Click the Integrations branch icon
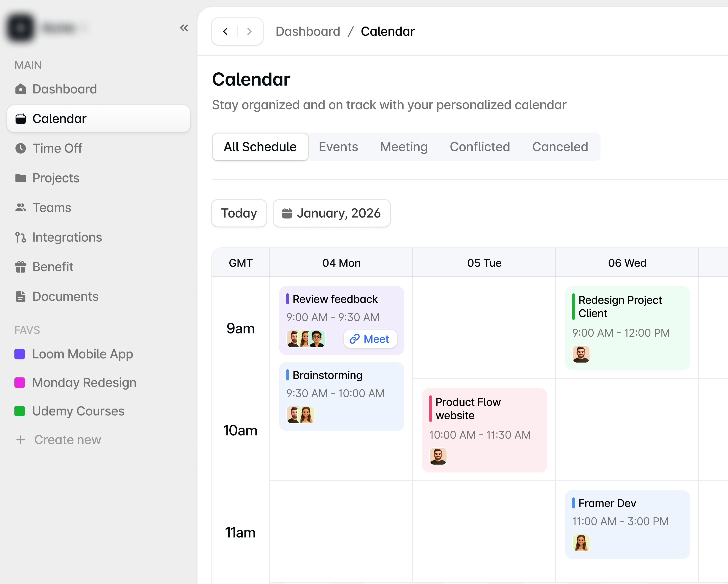Viewport: 728px width, 584px height. (21, 237)
